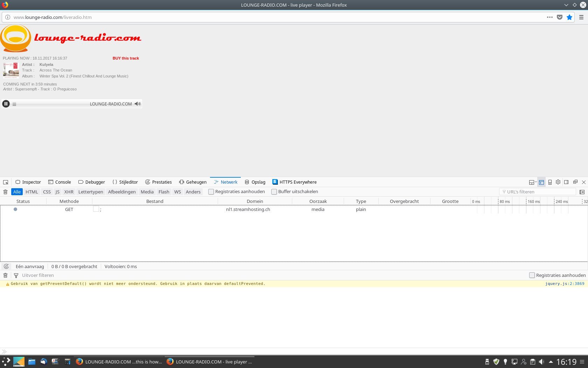Switch to the Console tab

point(59,182)
